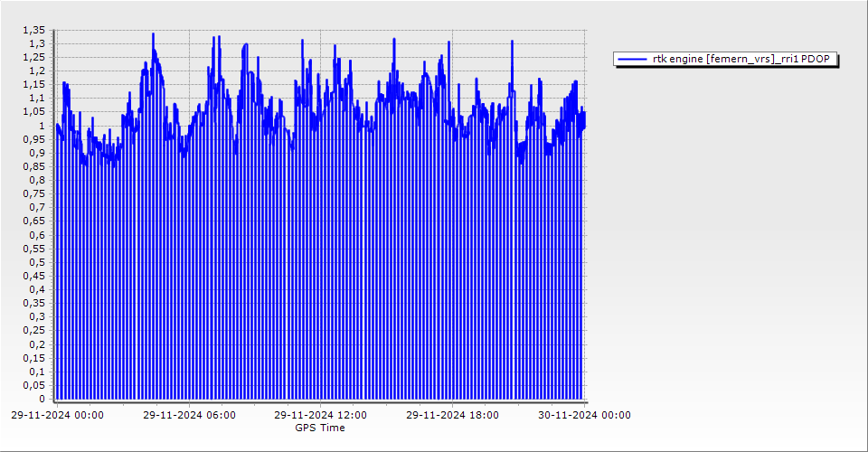
Task: Click the 0,05 y-axis tick label
Action: [34, 385]
